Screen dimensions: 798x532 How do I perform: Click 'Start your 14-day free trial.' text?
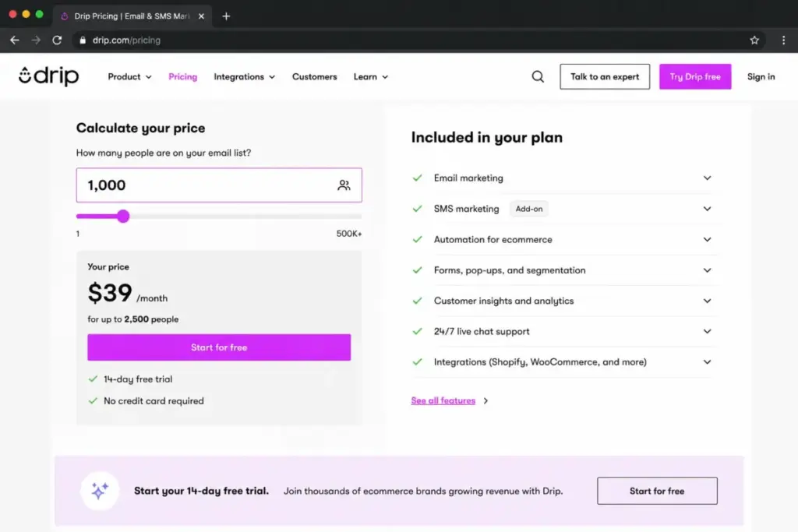201,491
